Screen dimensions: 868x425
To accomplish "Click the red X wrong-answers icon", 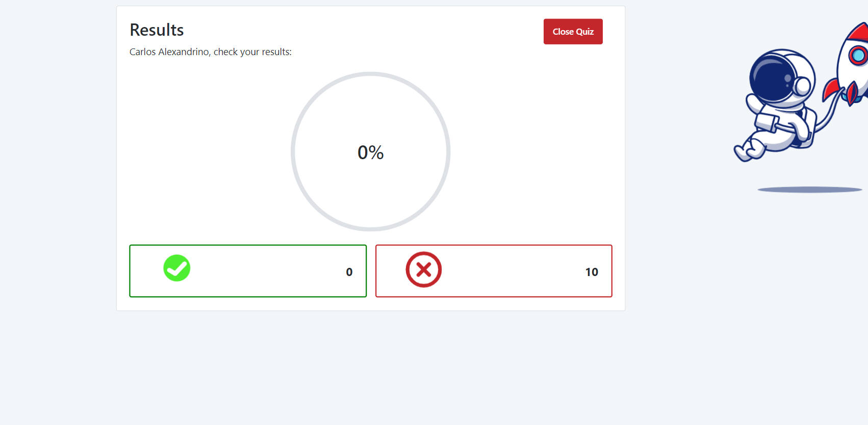I will coord(423,269).
